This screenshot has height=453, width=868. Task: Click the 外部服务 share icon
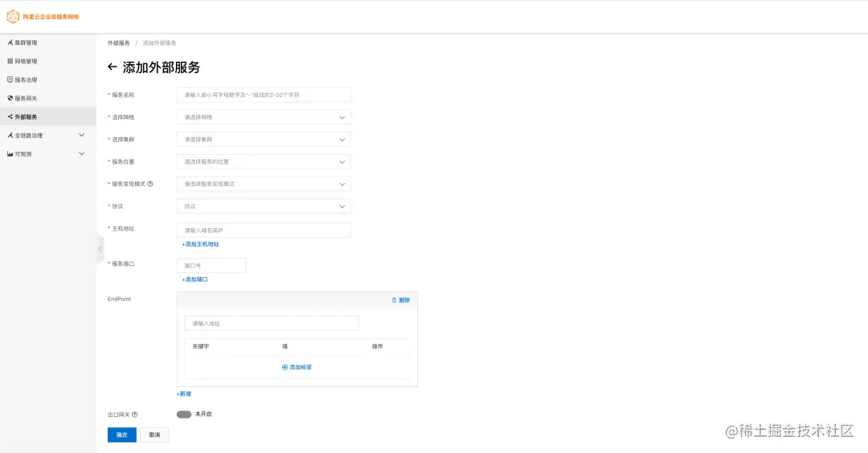[x=10, y=116]
